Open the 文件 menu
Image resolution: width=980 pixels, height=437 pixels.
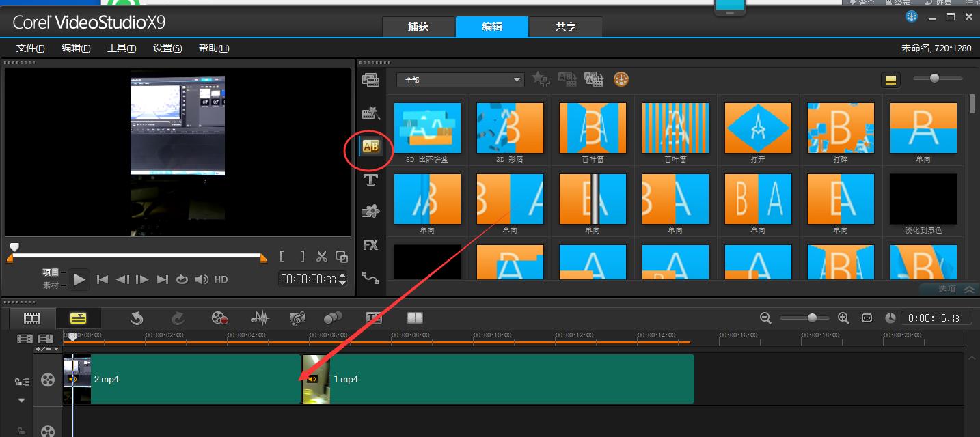pos(31,48)
